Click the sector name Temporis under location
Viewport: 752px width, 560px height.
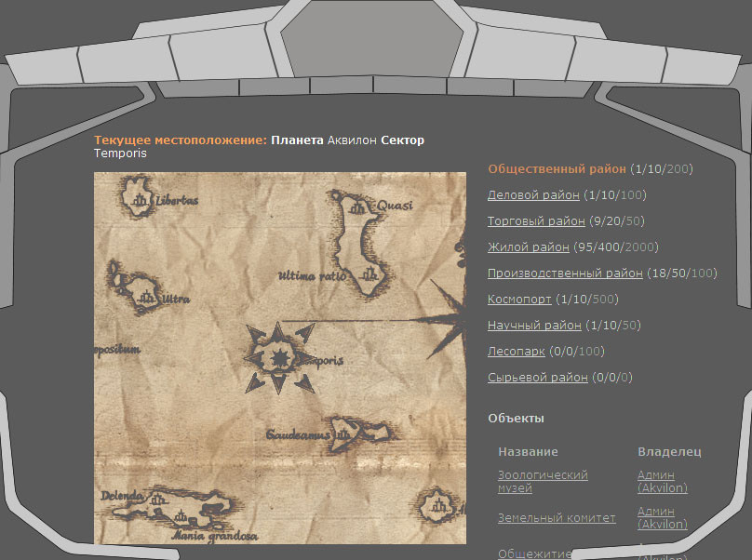click(x=120, y=153)
